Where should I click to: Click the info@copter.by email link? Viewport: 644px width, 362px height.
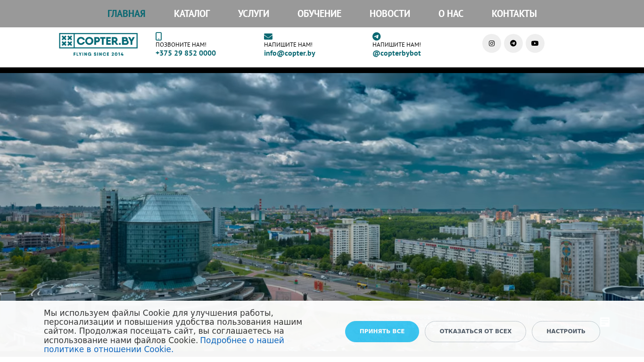point(289,53)
